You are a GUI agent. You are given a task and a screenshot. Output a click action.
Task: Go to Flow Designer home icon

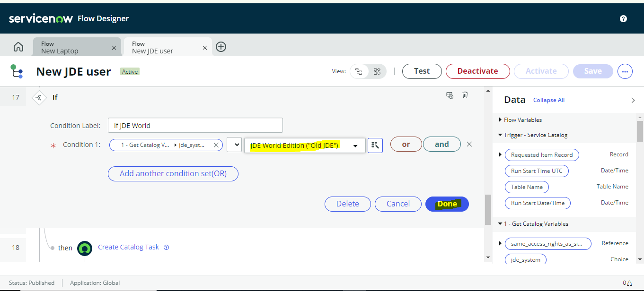point(18,47)
